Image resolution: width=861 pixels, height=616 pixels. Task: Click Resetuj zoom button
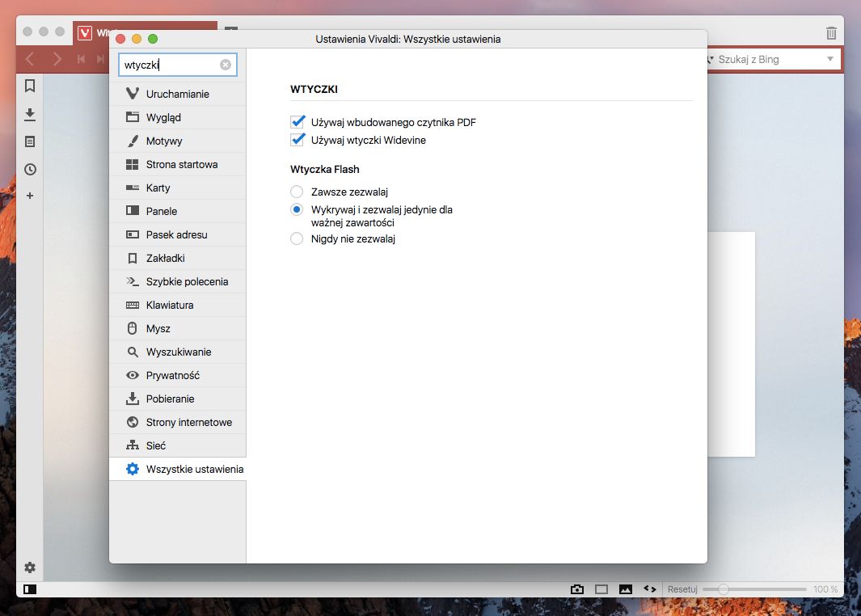coord(682,589)
